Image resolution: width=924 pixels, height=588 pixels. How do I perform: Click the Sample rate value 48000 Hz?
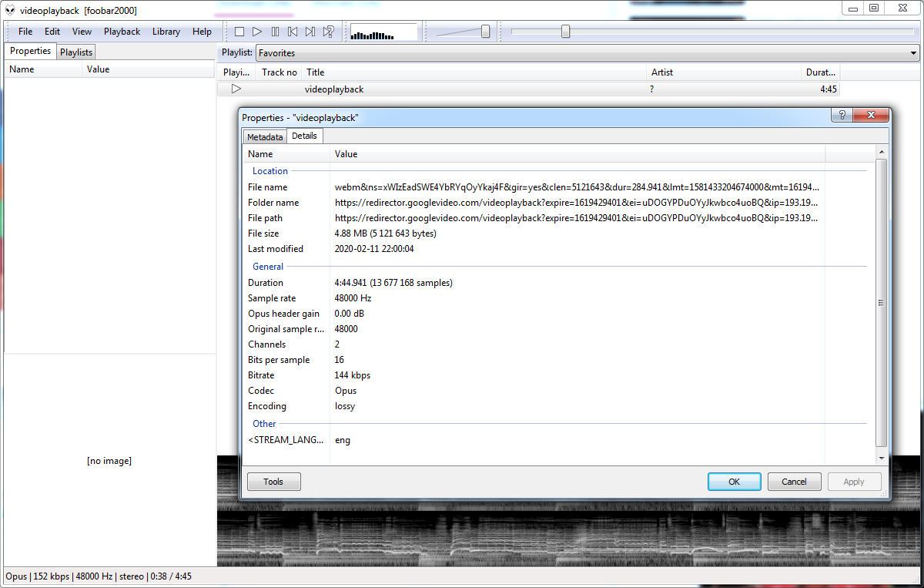(x=353, y=298)
